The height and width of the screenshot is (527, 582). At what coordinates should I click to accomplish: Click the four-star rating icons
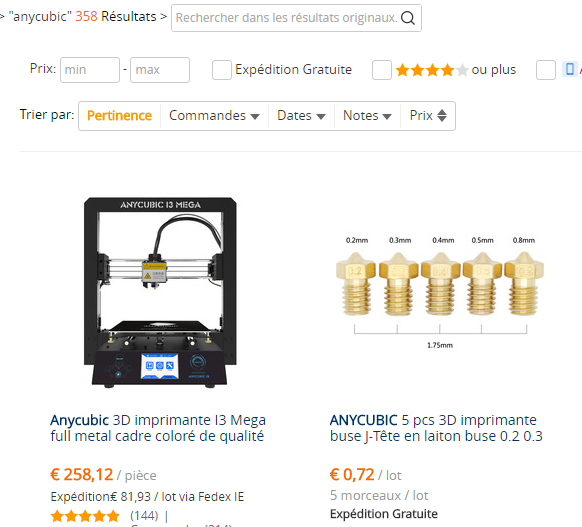click(432, 70)
